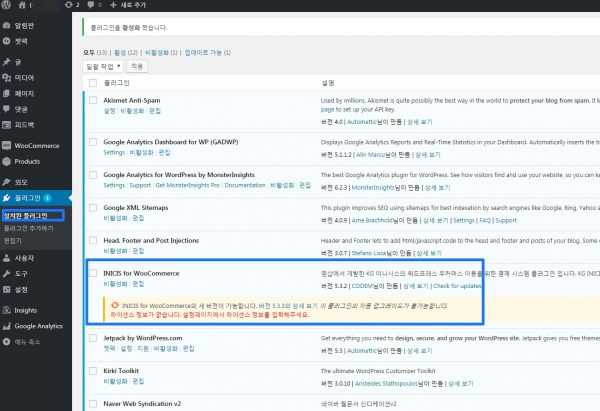Check the select-all plugins checkbox in the header

(x=93, y=83)
